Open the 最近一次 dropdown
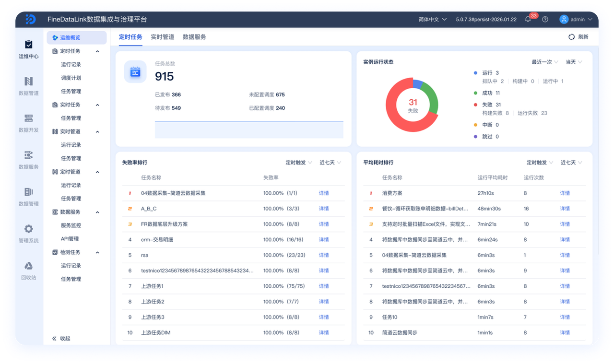This screenshot has height=364, width=614. pyautogui.click(x=545, y=62)
